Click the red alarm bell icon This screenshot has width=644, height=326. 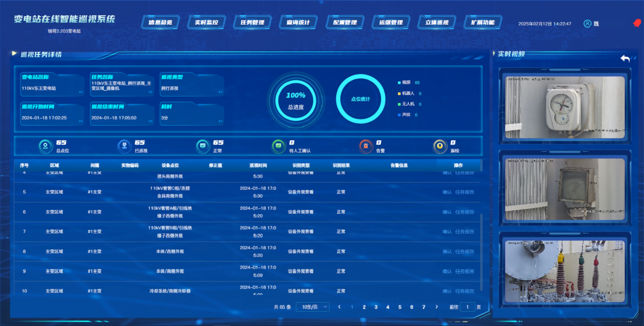click(635, 23)
